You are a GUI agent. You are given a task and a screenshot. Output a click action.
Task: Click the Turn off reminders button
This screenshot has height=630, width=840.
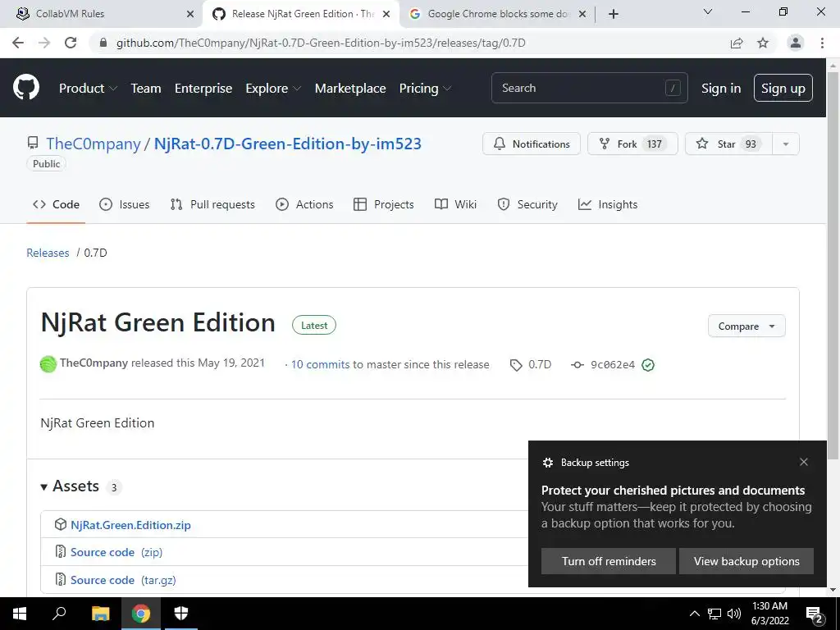click(x=609, y=561)
